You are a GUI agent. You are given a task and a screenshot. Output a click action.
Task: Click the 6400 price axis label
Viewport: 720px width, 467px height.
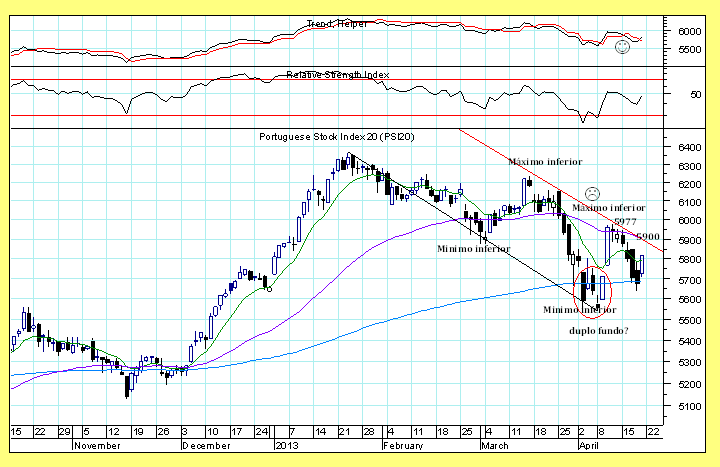(690, 147)
